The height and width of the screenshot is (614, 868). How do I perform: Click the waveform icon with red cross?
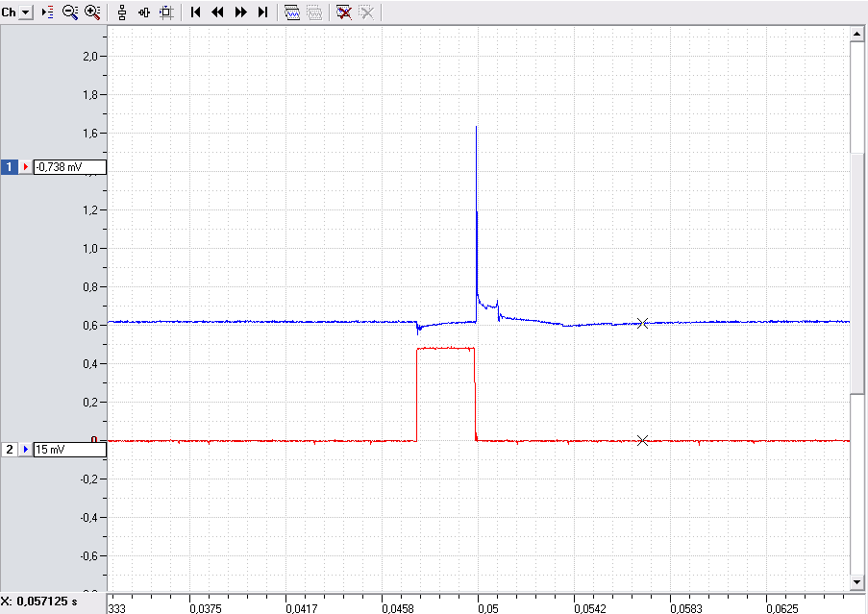344,12
